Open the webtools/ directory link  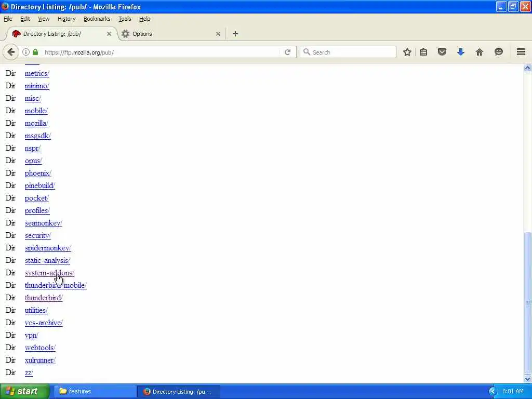tap(40, 348)
